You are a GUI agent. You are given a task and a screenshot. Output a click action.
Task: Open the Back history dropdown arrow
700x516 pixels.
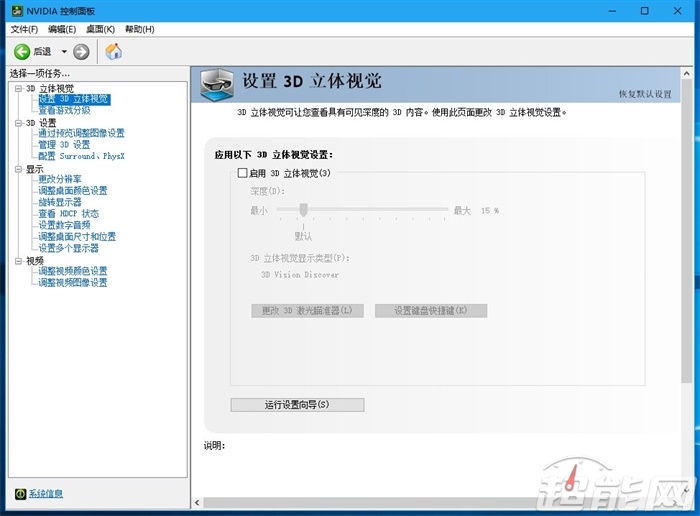point(64,52)
